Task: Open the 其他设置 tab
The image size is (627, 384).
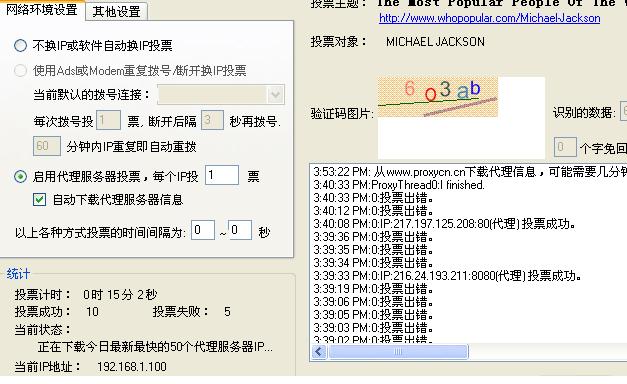Action: pos(116,11)
